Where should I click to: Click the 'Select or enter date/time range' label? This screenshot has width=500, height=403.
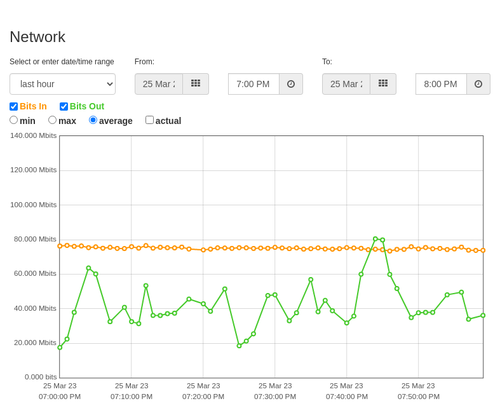62,62
